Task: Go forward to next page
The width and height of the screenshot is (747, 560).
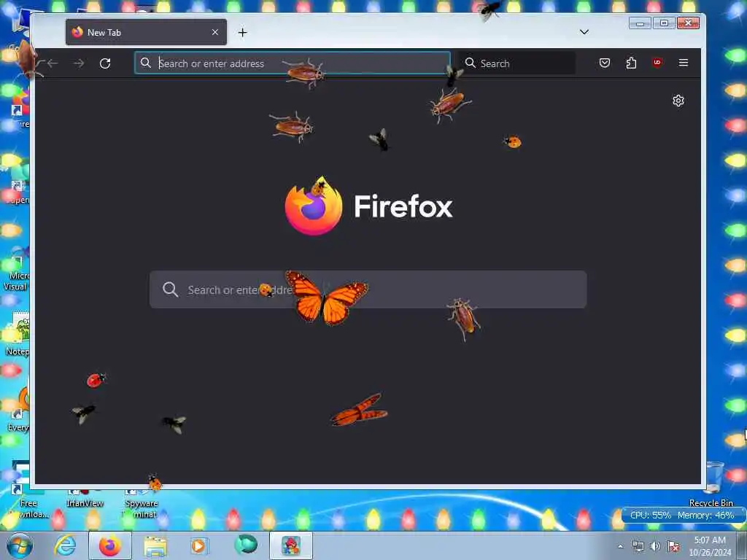Action: pos(79,63)
